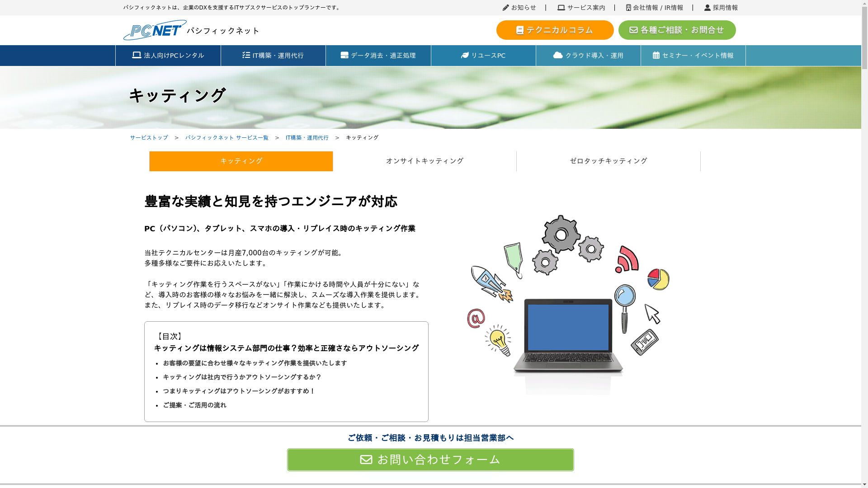Click the calendar icon in セミナー・イベント情報
The image size is (868, 488).
click(x=656, y=56)
